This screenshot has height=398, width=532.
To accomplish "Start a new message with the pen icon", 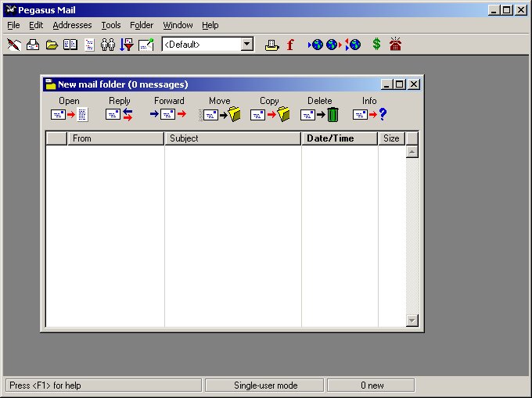I will [14, 45].
